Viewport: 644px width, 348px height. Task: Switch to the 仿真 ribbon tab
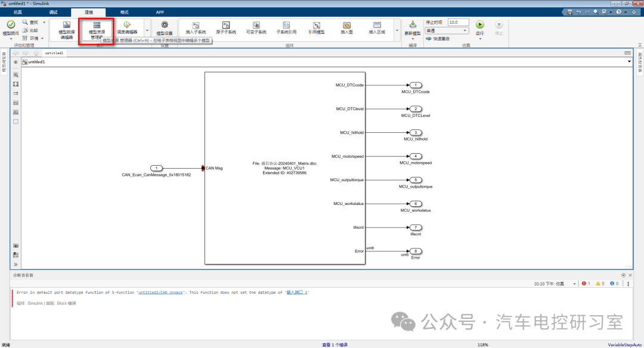17,12
